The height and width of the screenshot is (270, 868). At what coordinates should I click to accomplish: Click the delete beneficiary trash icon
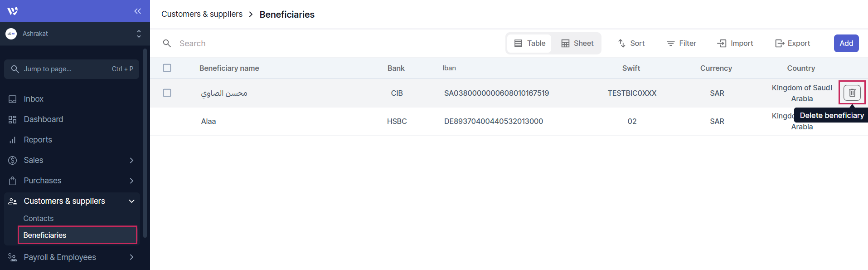tap(852, 93)
